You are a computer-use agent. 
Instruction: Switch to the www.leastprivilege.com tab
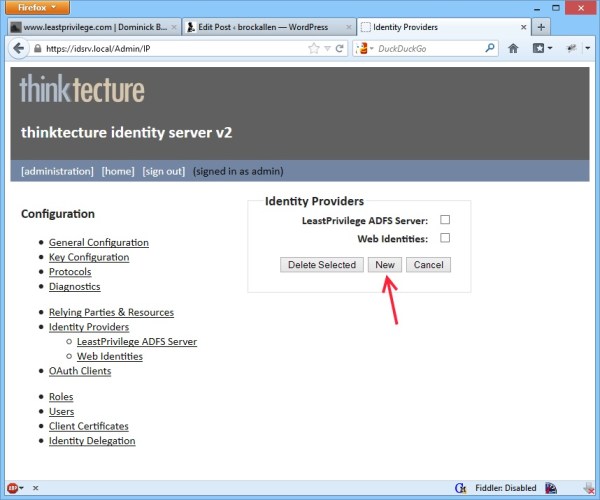(x=88, y=25)
